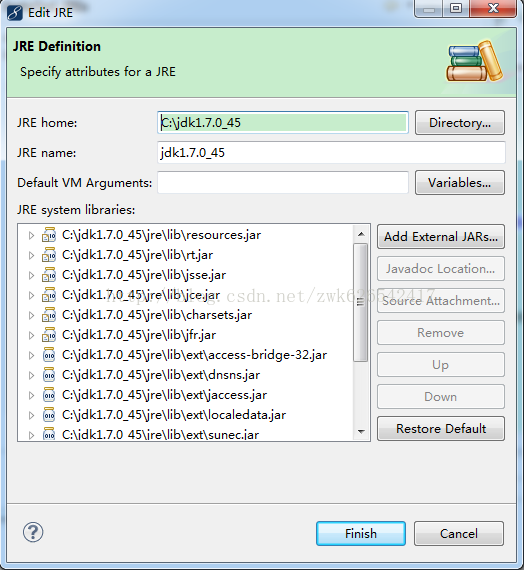This screenshot has width=524, height=570.
Task: Focus the JRE home text field
Action: [283, 123]
